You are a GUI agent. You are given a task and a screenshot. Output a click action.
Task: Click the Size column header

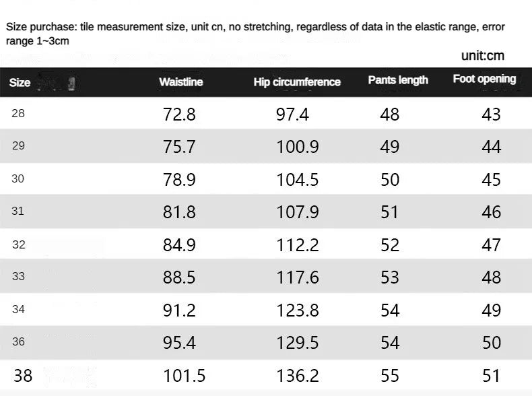(20, 83)
